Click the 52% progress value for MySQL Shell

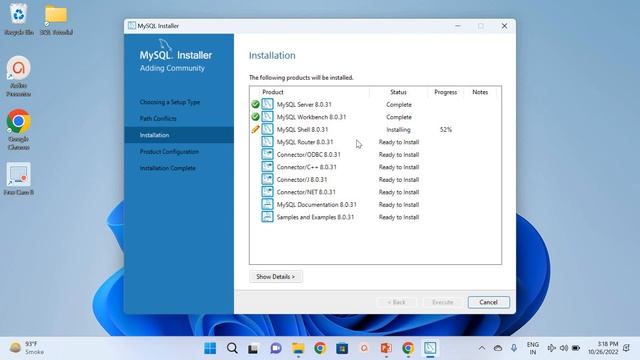pos(446,129)
